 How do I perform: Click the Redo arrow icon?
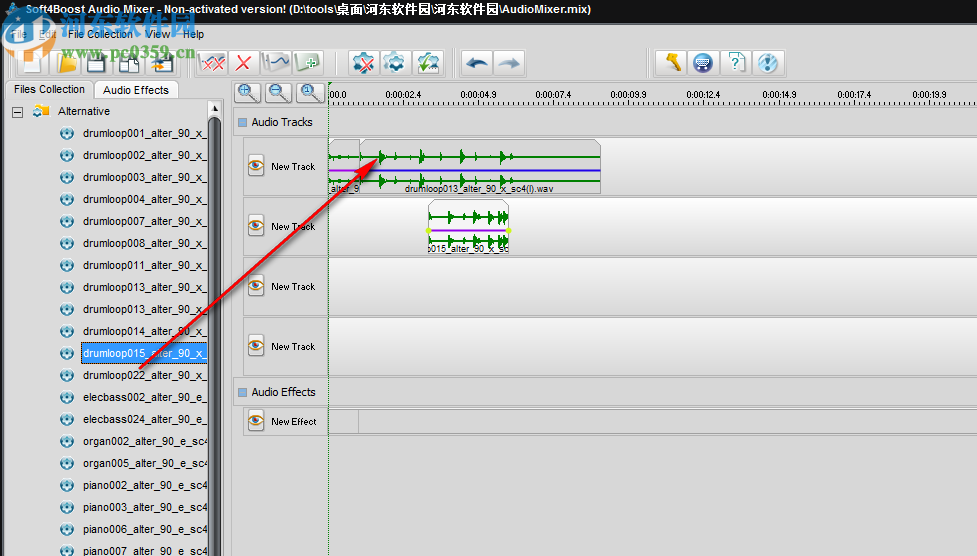pyautogui.click(x=509, y=63)
